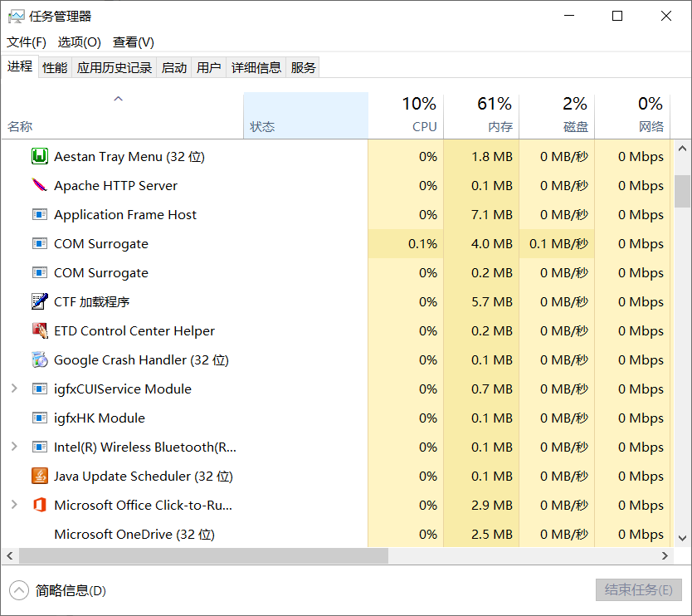Expand the Intel(R) Wireless Bluetooth group

click(14, 447)
